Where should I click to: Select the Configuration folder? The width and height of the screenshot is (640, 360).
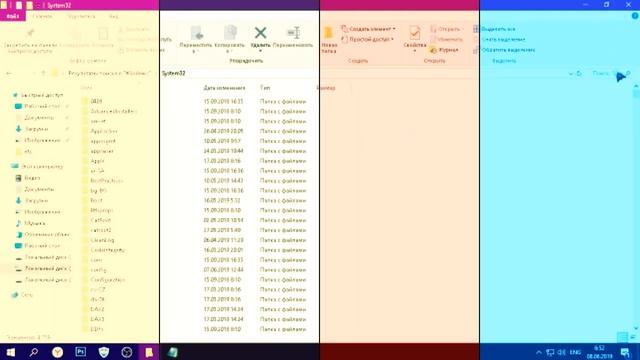coord(104,280)
